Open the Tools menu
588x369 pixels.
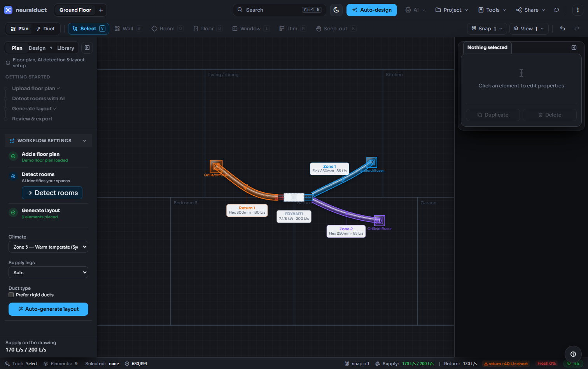pyautogui.click(x=492, y=10)
